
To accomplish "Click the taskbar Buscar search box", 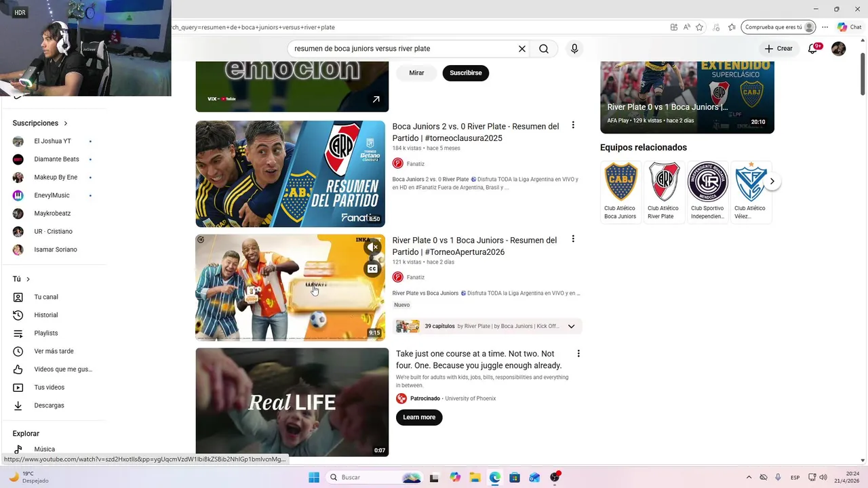I will pos(374,477).
